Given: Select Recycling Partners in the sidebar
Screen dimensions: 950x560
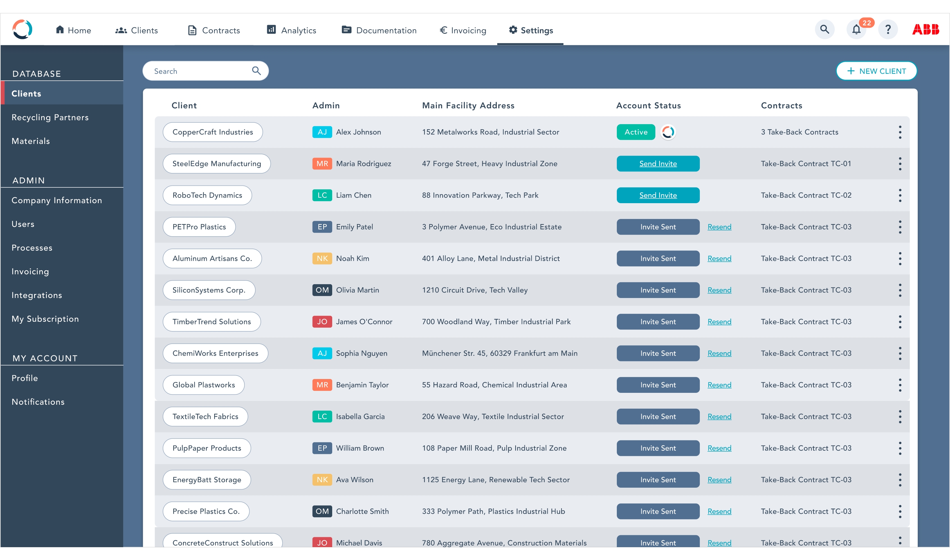Looking at the screenshot, I should click(50, 117).
